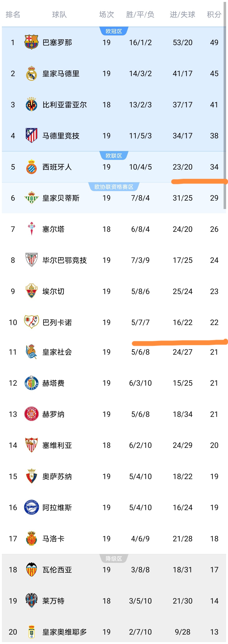This screenshot has width=228, height=644.
Task: Sort by 进/失球 column header
Action: pos(182,15)
